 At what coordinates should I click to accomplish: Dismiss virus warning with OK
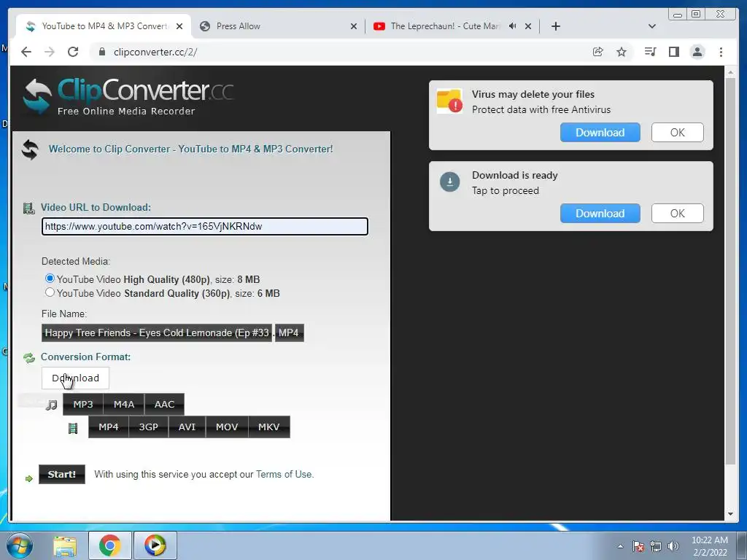[678, 133]
